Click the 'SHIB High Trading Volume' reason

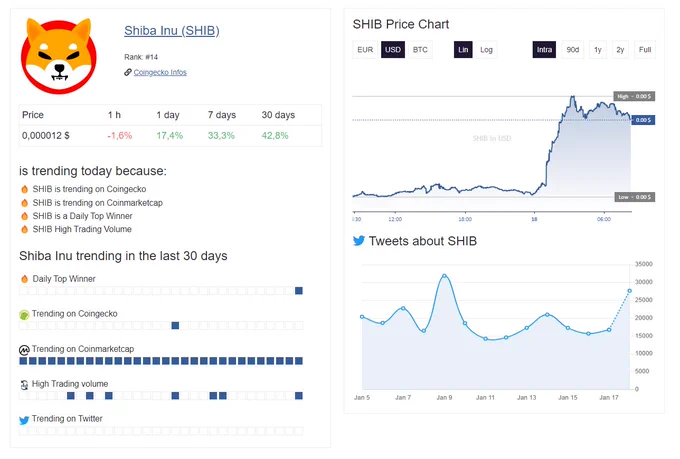82,229
